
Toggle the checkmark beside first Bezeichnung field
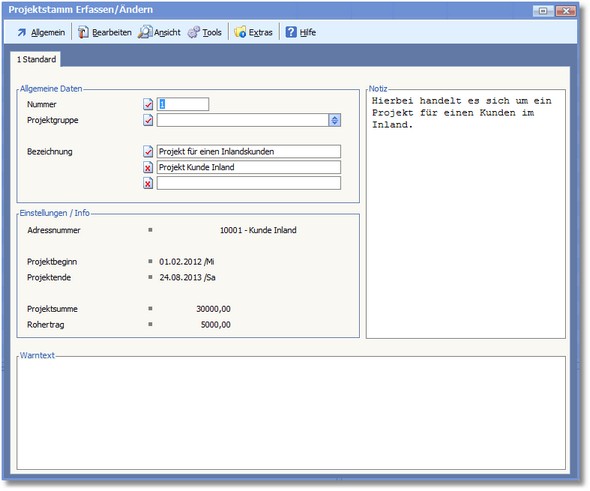[x=148, y=152]
